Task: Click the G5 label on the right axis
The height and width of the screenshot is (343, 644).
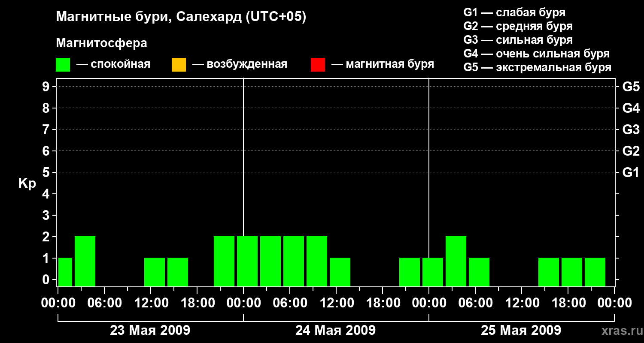Action: point(631,87)
